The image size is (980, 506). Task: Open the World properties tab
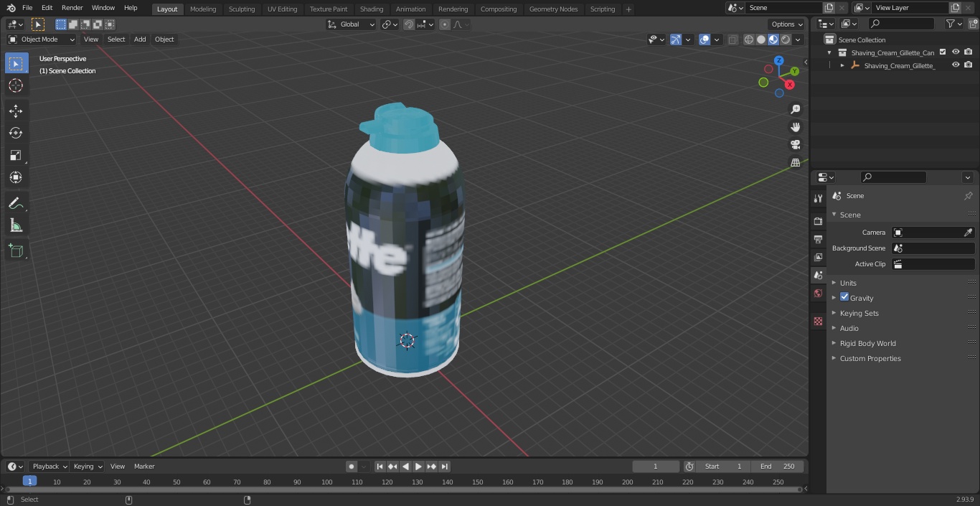click(x=818, y=293)
